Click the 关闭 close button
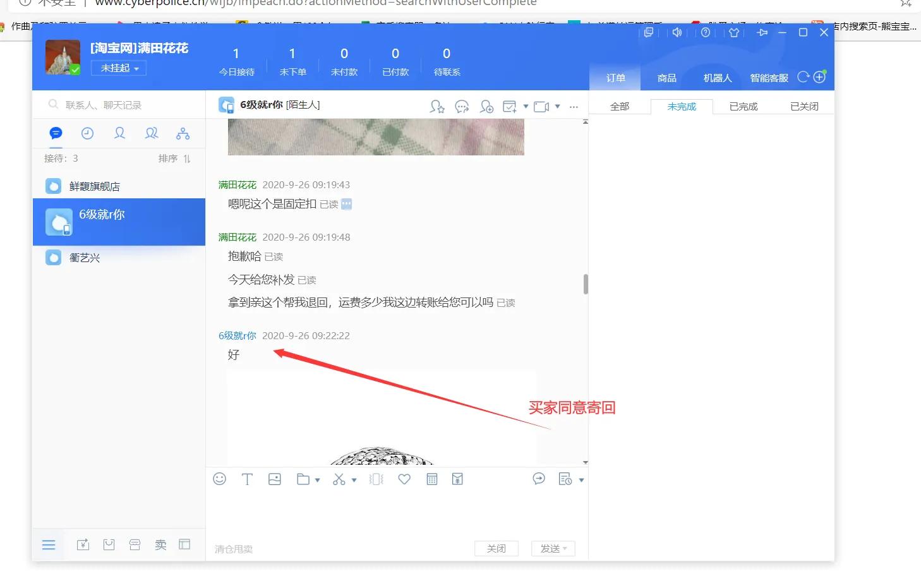Screen dimensions: 921x588 (497, 548)
